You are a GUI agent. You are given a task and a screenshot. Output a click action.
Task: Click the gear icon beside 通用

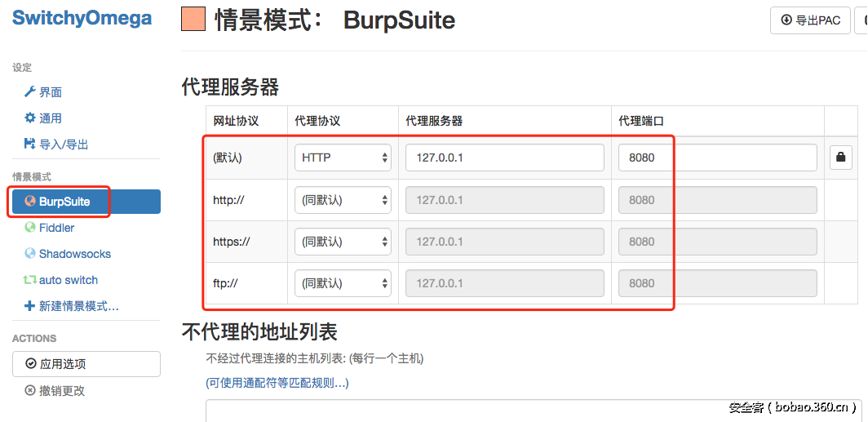[x=30, y=118]
